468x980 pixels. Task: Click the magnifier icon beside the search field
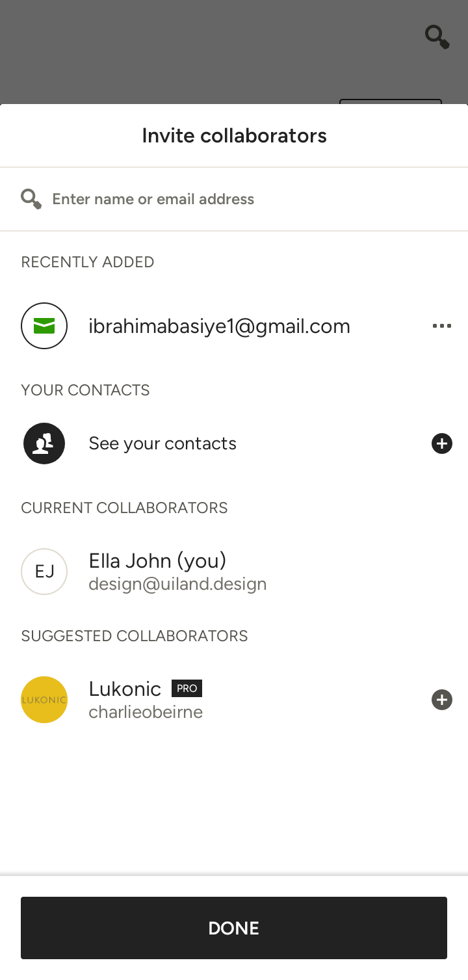click(x=31, y=199)
